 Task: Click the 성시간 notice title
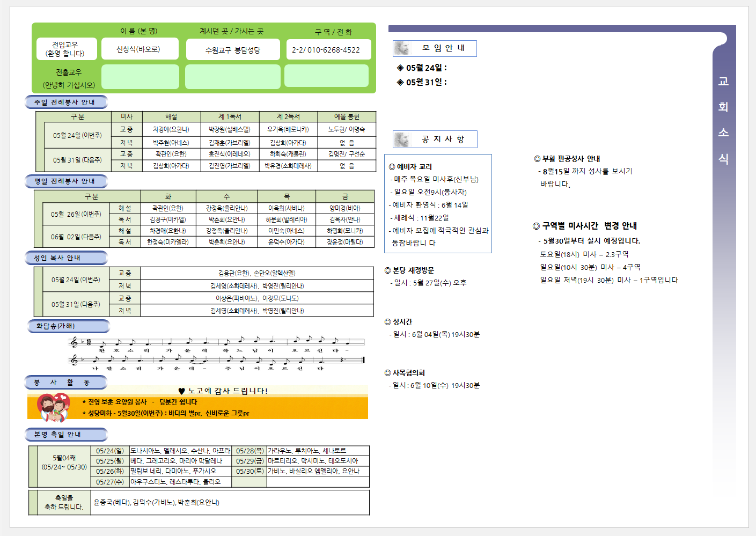point(398,322)
